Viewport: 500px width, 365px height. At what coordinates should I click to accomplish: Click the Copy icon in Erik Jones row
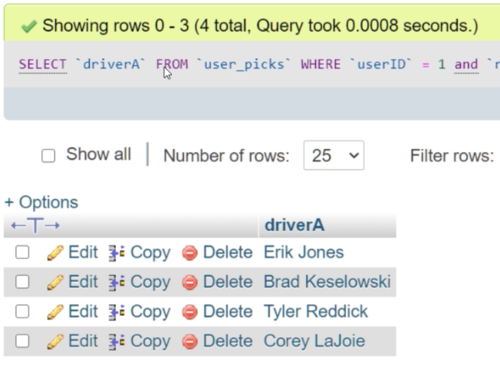point(117,253)
